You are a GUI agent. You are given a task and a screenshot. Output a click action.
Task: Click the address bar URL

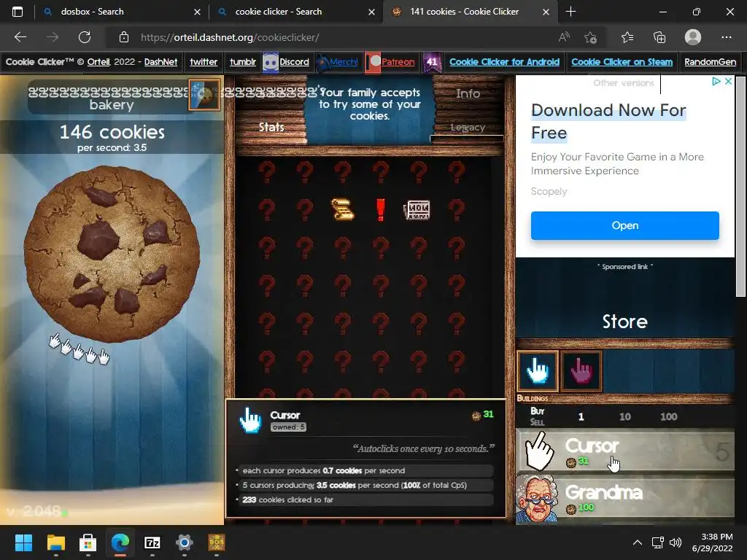230,37
